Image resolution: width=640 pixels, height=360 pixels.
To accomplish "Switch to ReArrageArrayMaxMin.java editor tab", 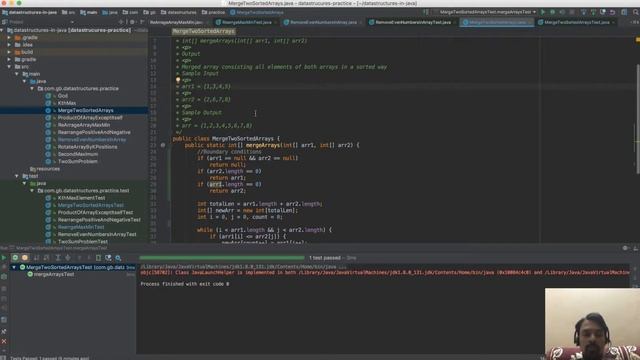I will tap(177, 22).
